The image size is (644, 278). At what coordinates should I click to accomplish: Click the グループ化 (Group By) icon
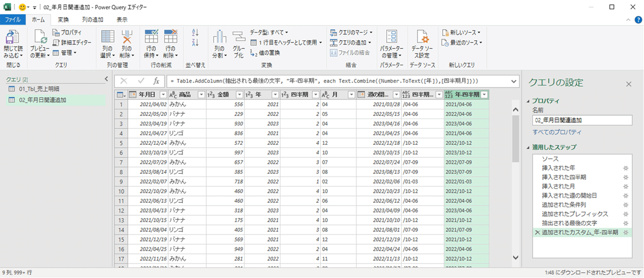[239, 36]
